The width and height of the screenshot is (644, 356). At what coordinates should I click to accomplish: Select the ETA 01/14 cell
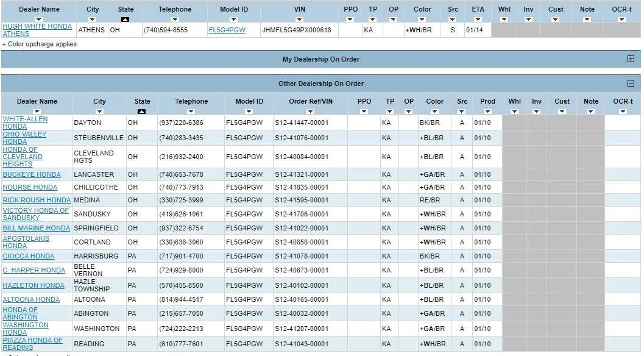pos(478,30)
